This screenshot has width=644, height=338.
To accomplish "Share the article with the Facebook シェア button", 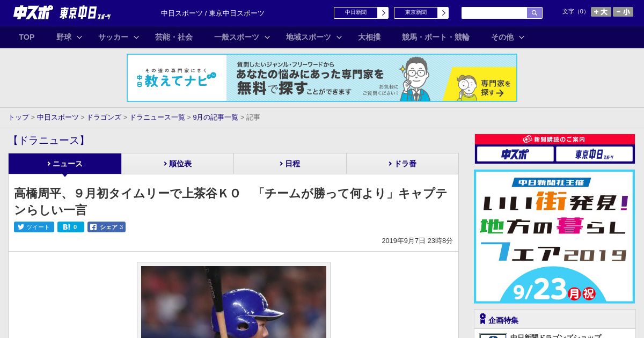I will [x=106, y=227].
